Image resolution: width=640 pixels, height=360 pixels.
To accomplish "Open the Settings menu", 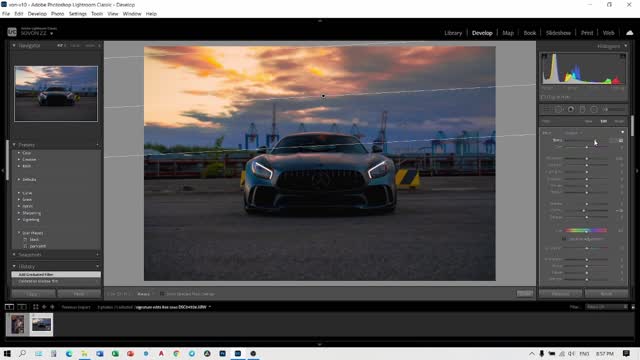I will pos(78,13).
